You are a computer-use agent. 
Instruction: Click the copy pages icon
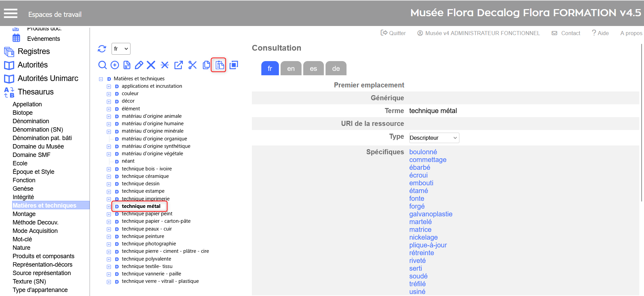(x=206, y=65)
